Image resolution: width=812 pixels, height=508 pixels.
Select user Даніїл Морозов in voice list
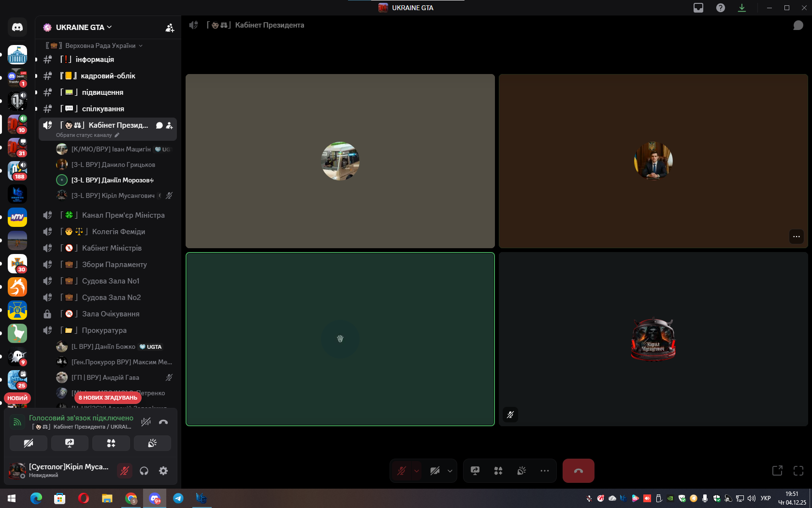point(115,180)
